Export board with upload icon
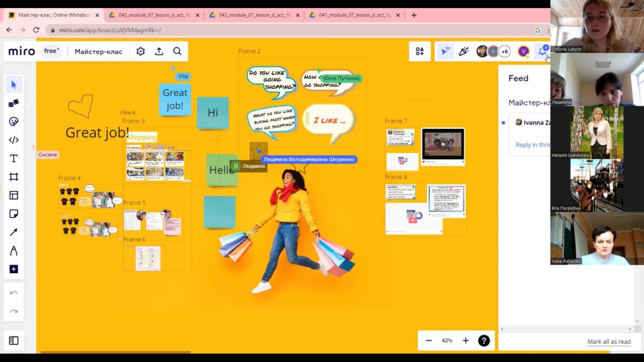 click(159, 51)
